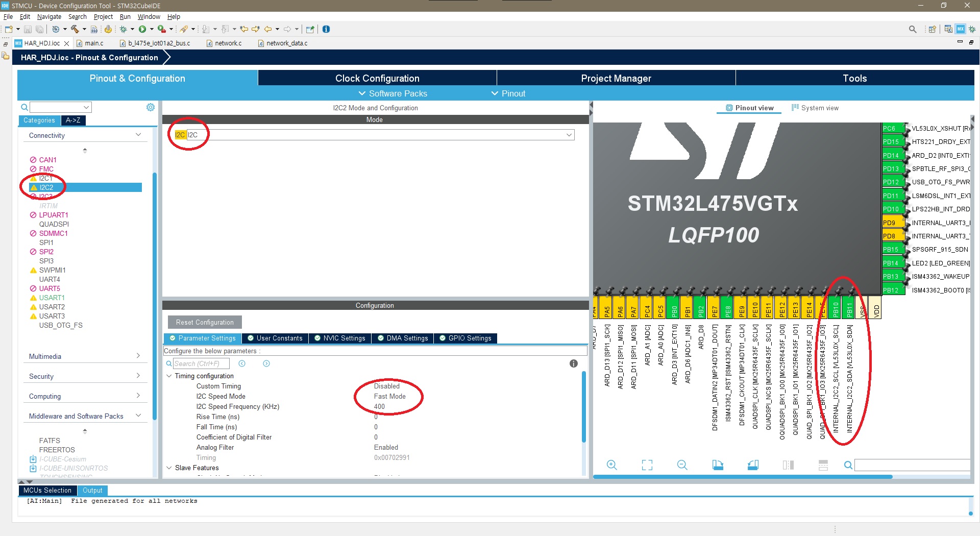Collapse Middleware and Software Packs category
The width and height of the screenshot is (980, 536).
tap(138, 416)
